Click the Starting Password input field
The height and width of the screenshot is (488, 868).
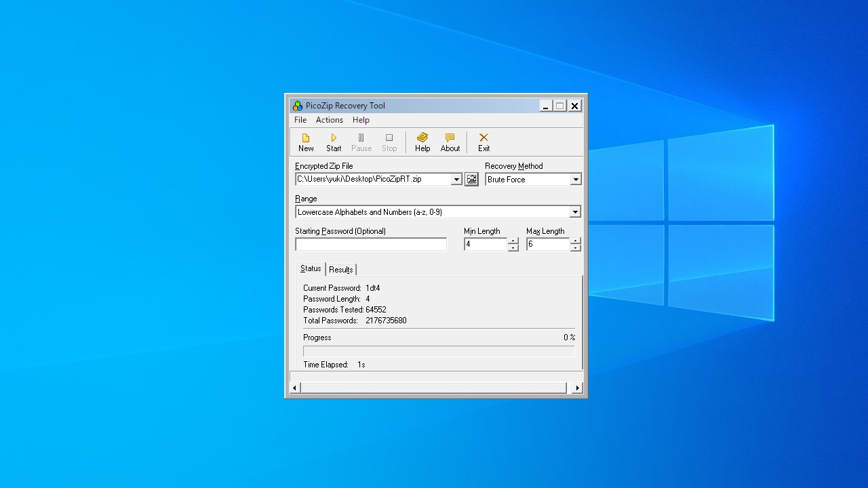[371, 244]
